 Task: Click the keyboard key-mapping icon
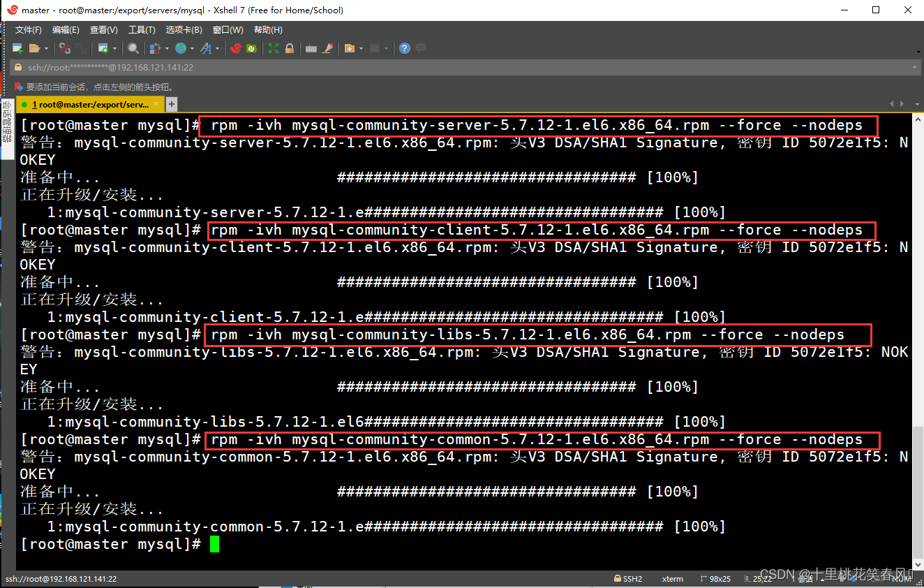coord(311,48)
